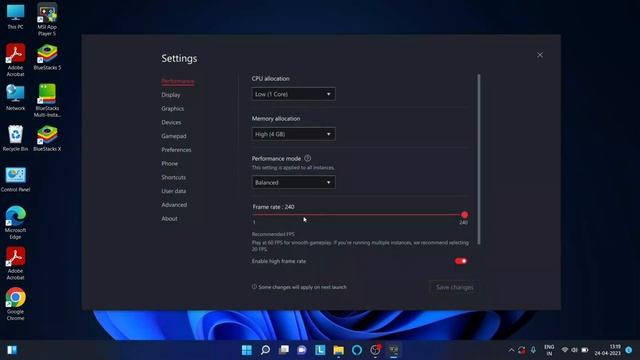Click the settings panel vertical scrollbar
Viewport: 640px width, 360px height.
[479, 159]
